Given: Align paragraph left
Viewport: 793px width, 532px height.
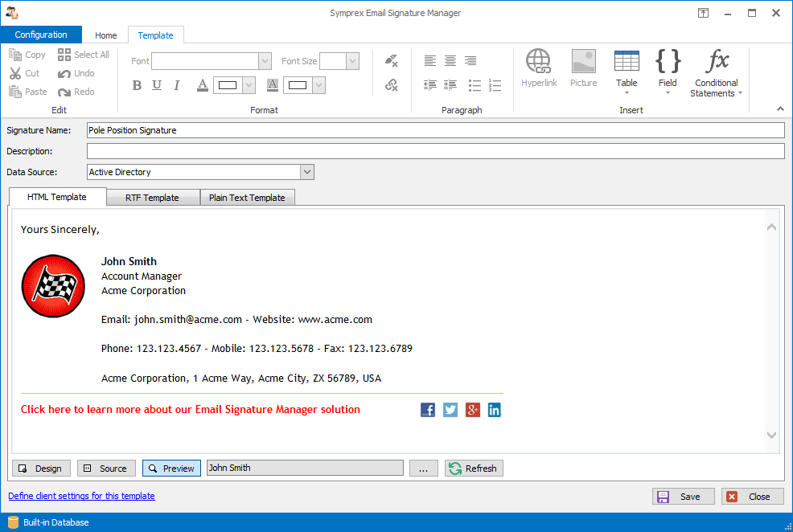Looking at the screenshot, I should tap(430, 60).
